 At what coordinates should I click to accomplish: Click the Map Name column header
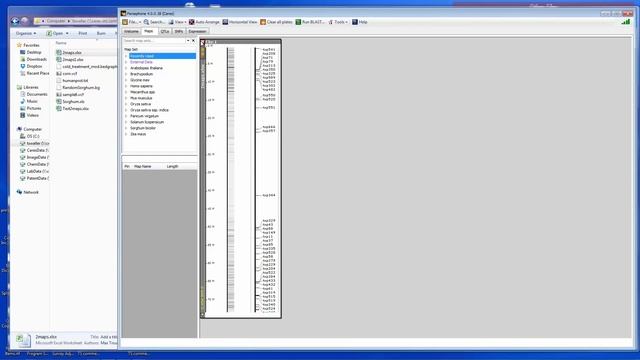click(143, 167)
